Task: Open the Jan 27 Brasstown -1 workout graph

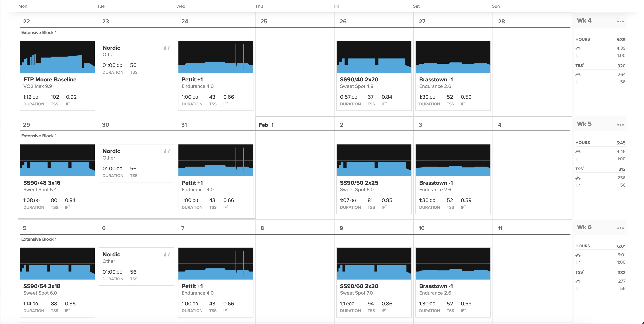Action: pyautogui.click(x=453, y=57)
